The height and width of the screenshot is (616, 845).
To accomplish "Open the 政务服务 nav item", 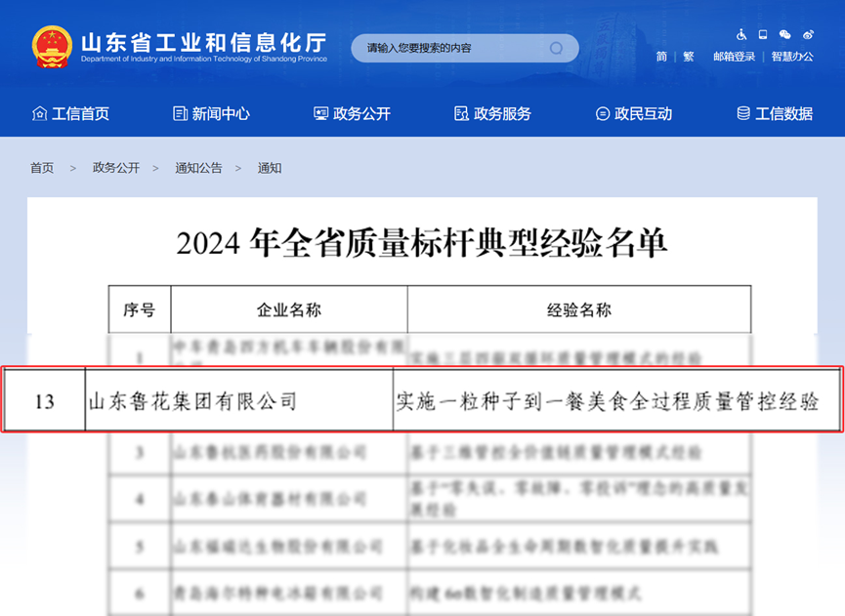I will click(x=492, y=113).
